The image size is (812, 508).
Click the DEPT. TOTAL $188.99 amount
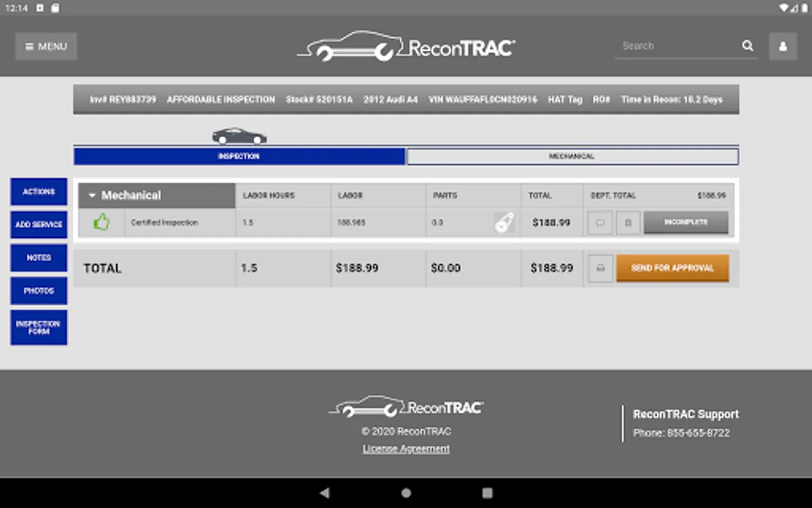click(712, 195)
